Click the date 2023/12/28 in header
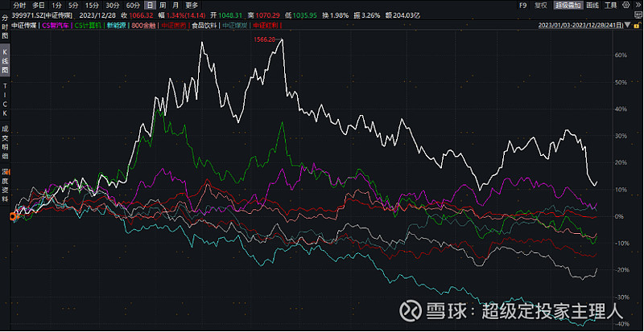Image resolution: width=644 pixels, height=332 pixels. (97, 15)
